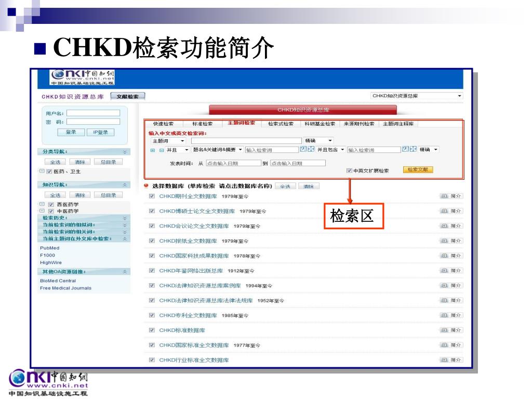Screen dimensions: 532x399
Task: Open 简介 icon for CHKD行业标准全文数据库
Action: (444, 361)
